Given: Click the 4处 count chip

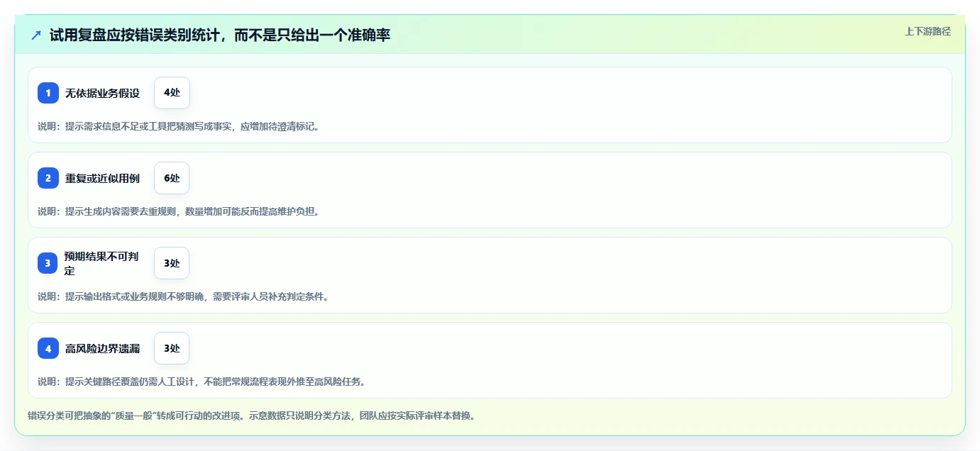Looking at the screenshot, I should pos(172,93).
